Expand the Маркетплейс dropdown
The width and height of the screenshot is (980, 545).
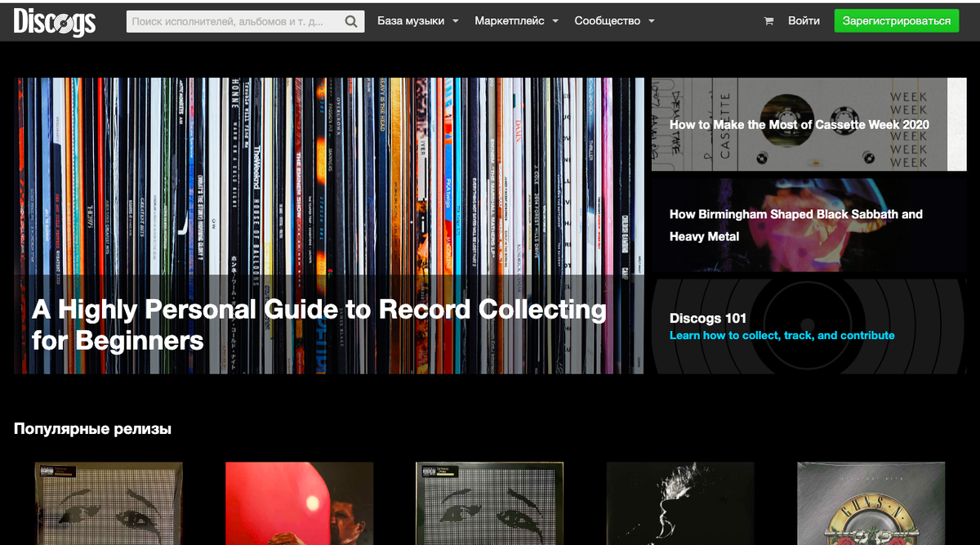point(555,20)
